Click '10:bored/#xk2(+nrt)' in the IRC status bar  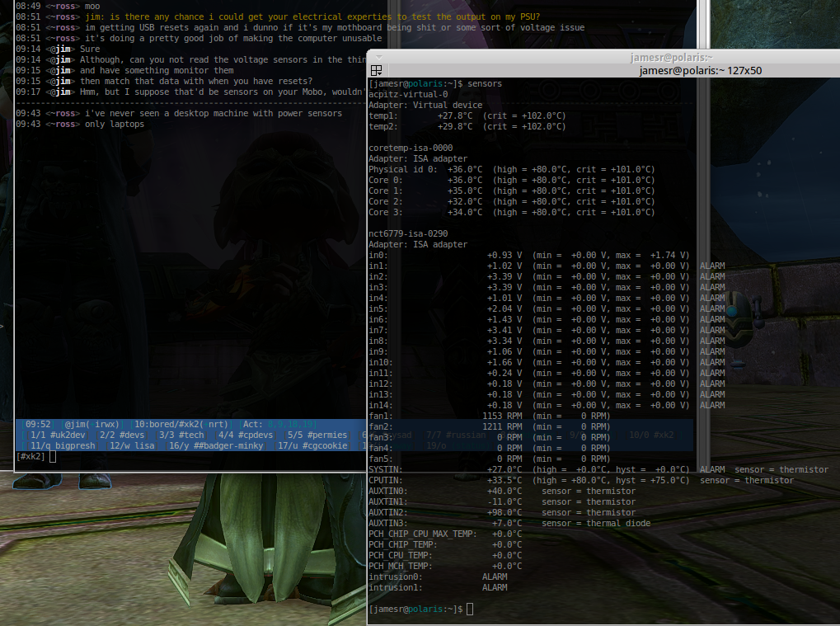point(181,424)
